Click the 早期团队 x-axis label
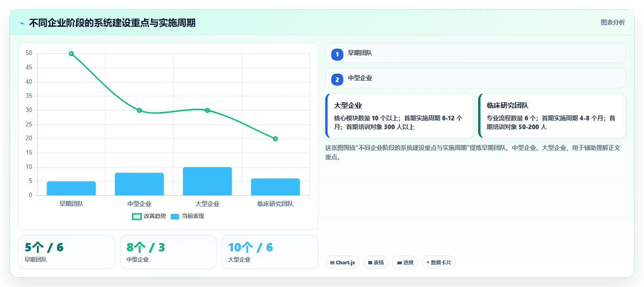 (71, 204)
